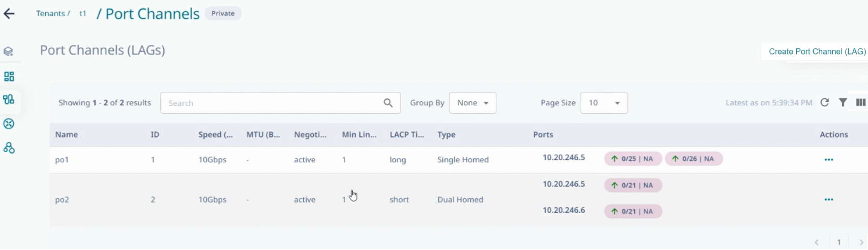Select the port channels sidebar icon

tap(9, 99)
